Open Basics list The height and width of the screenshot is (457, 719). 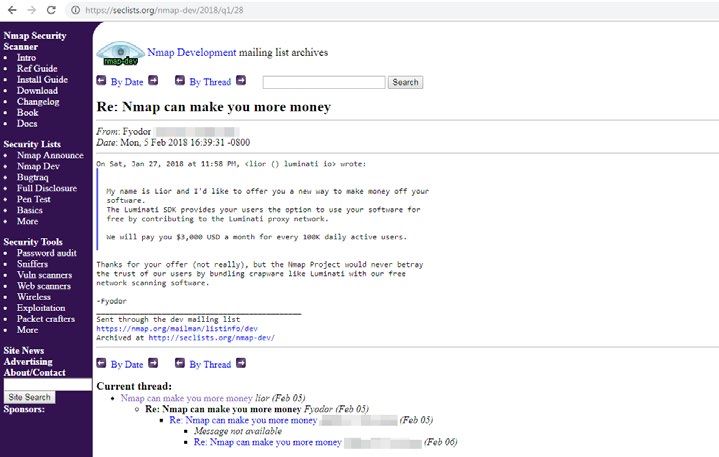pyautogui.click(x=30, y=210)
